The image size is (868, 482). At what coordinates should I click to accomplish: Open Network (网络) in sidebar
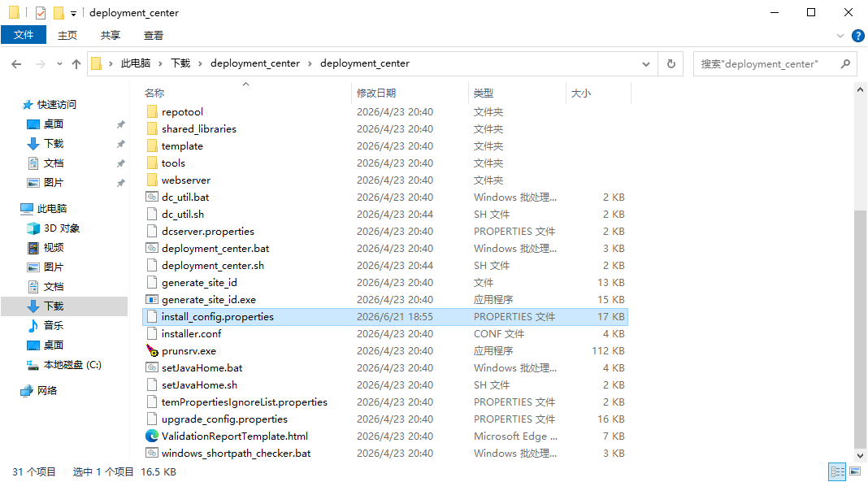(x=47, y=391)
